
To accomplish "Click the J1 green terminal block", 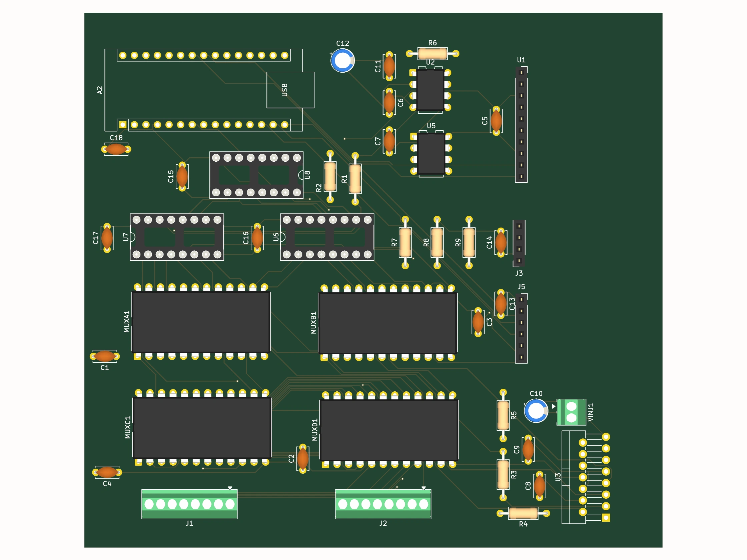I will (x=189, y=504).
